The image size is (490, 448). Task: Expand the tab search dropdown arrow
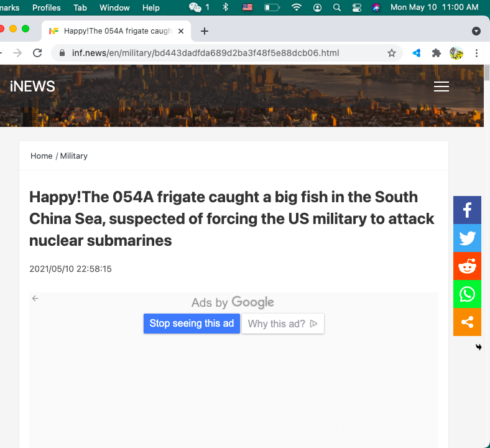tap(476, 31)
